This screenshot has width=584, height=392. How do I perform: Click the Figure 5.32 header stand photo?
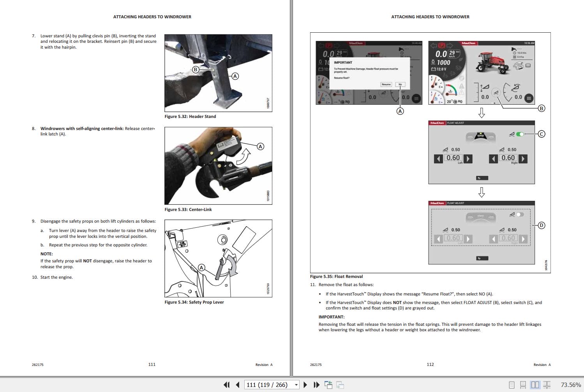[x=218, y=73]
